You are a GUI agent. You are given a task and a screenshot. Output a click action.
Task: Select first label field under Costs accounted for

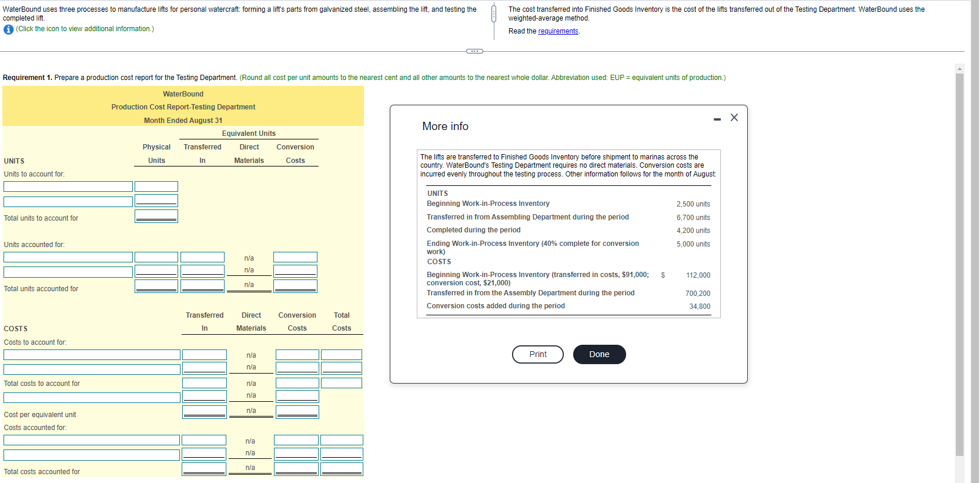pyautogui.click(x=92, y=440)
